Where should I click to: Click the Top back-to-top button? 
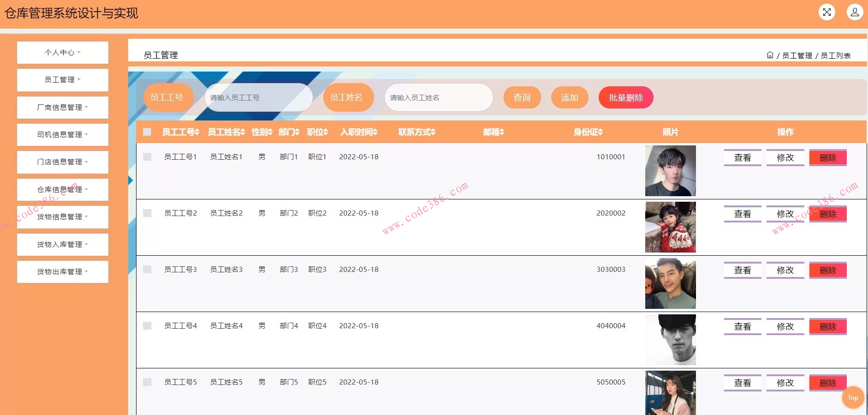coord(853,397)
